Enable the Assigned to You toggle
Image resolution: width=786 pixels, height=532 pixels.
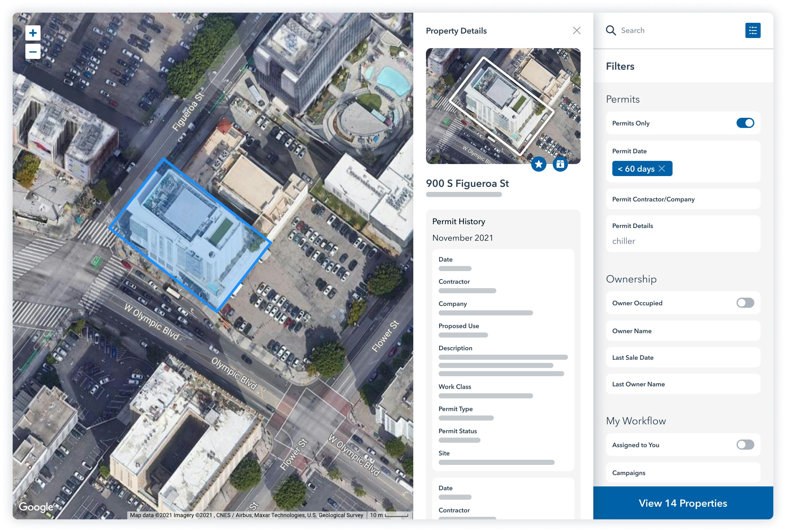point(745,445)
